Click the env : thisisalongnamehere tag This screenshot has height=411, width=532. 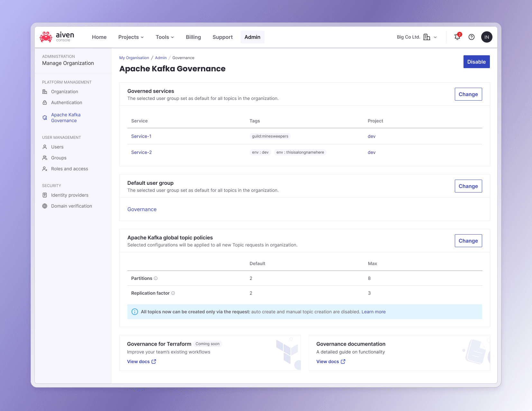pyautogui.click(x=300, y=152)
